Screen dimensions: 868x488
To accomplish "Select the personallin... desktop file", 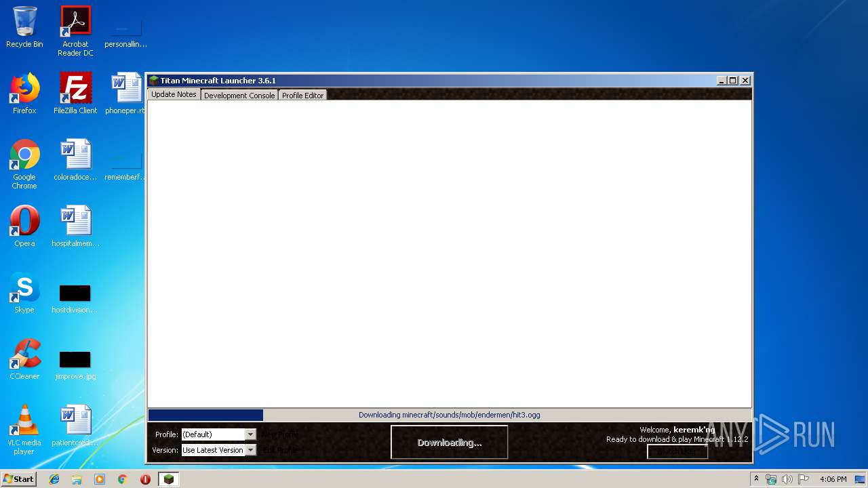I will click(125, 34).
